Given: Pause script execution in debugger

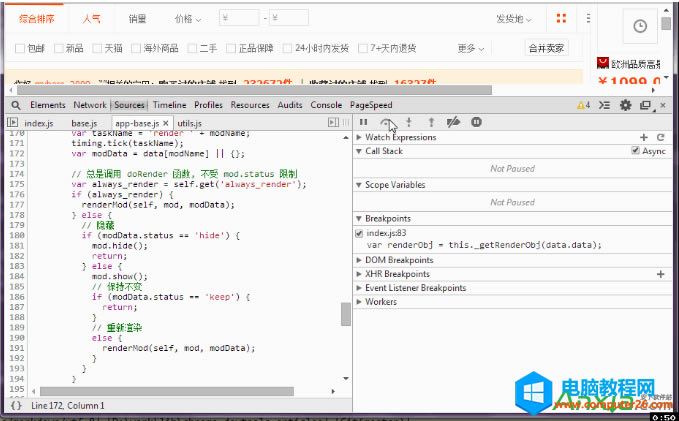Looking at the screenshot, I should [364, 122].
